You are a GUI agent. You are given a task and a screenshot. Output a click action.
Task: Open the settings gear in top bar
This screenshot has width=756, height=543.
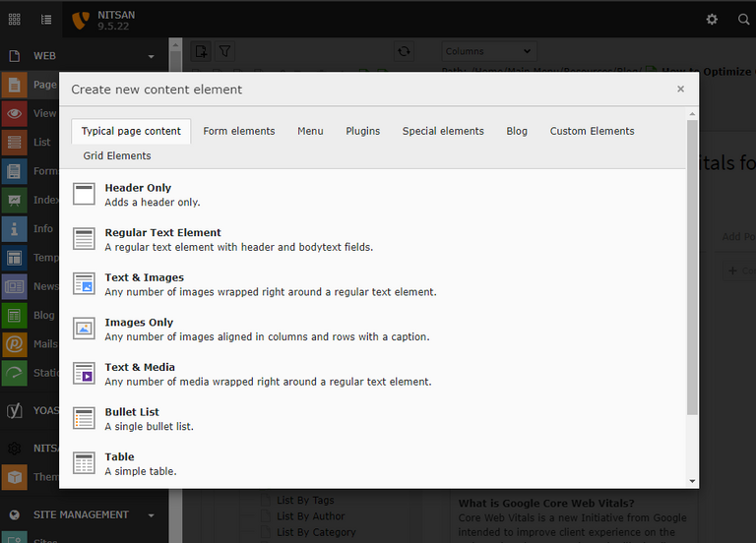[x=712, y=19]
